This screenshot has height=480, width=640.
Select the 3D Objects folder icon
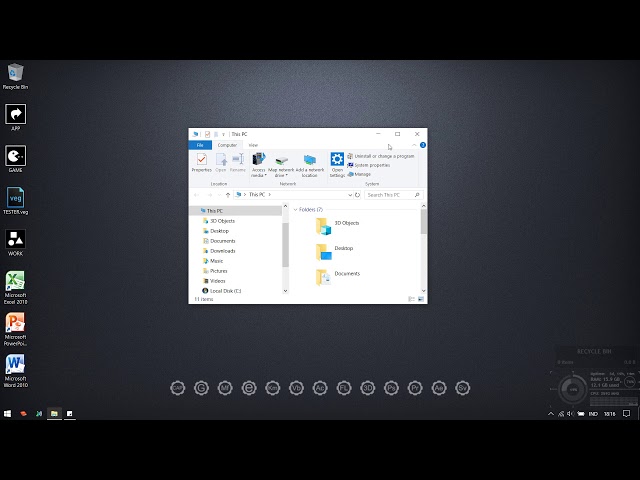pyautogui.click(x=324, y=226)
